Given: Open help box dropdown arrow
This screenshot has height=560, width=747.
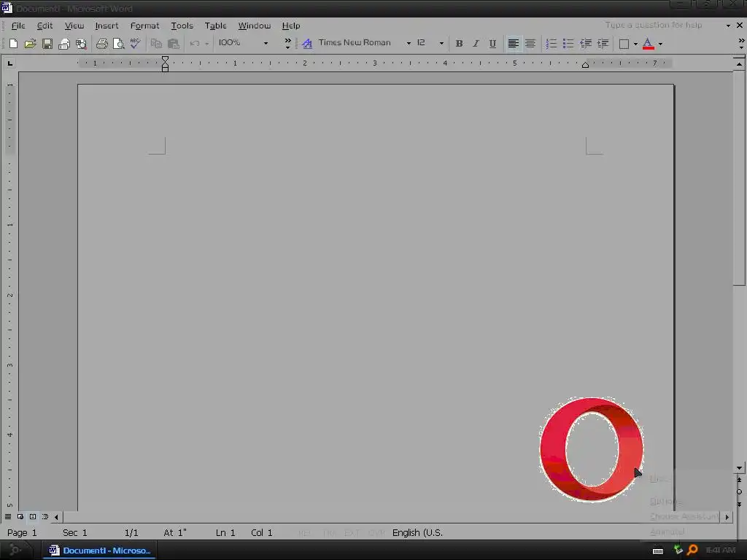Looking at the screenshot, I should click(728, 26).
